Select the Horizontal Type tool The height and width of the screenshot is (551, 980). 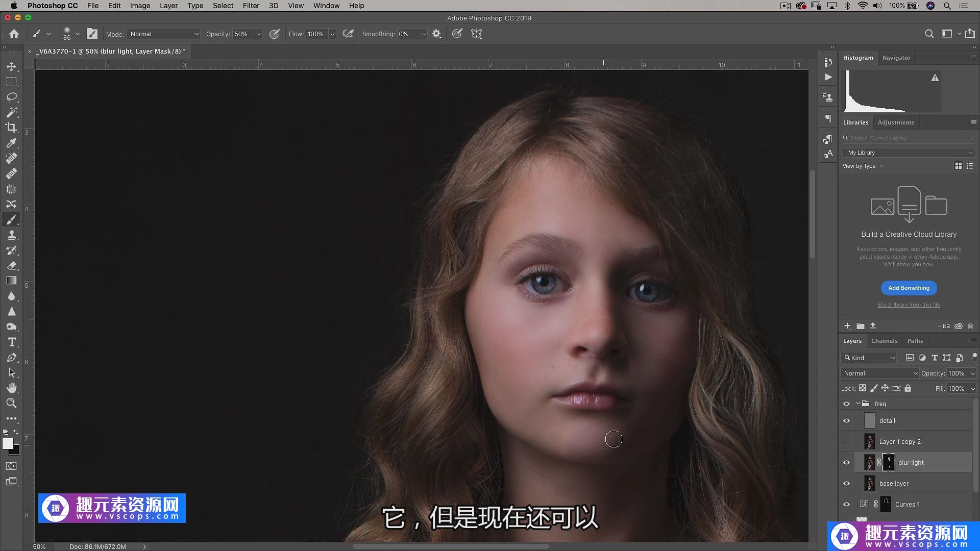coord(11,342)
